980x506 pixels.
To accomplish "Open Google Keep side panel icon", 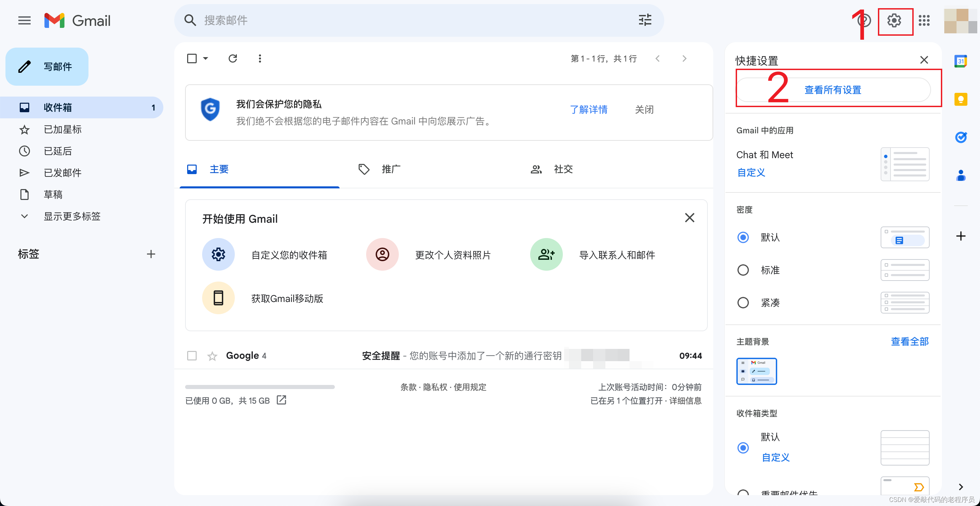I will (961, 100).
